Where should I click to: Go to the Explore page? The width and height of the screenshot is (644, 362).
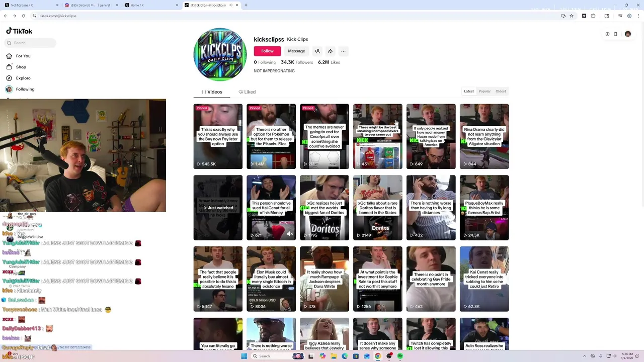18,78
